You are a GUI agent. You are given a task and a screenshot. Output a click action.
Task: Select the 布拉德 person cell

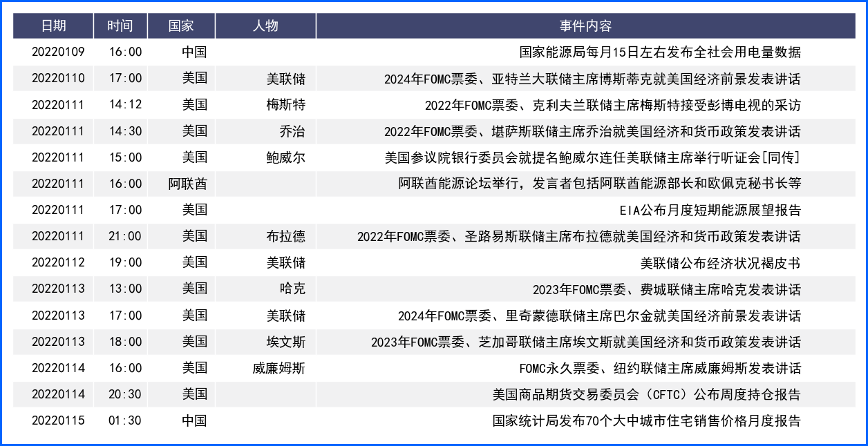coord(286,236)
